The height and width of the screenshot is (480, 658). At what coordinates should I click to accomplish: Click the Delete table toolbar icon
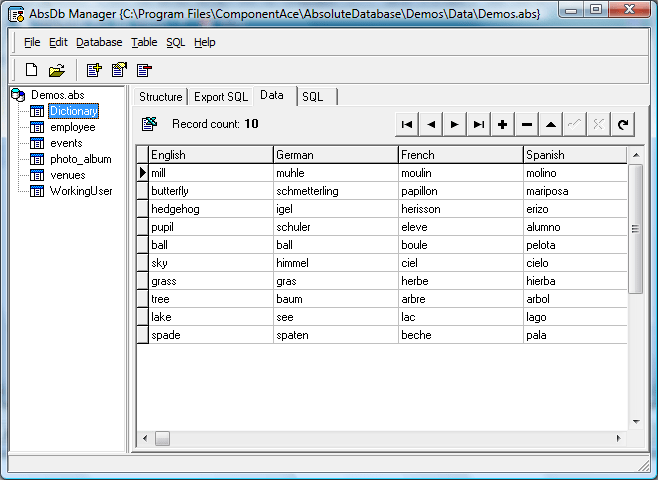144,70
